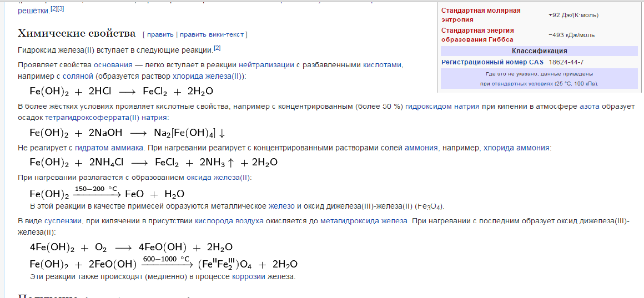Open reference [2] after 'следующие реакции'
The width and height of the screenshot is (644, 298).
pyautogui.click(x=217, y=48)
